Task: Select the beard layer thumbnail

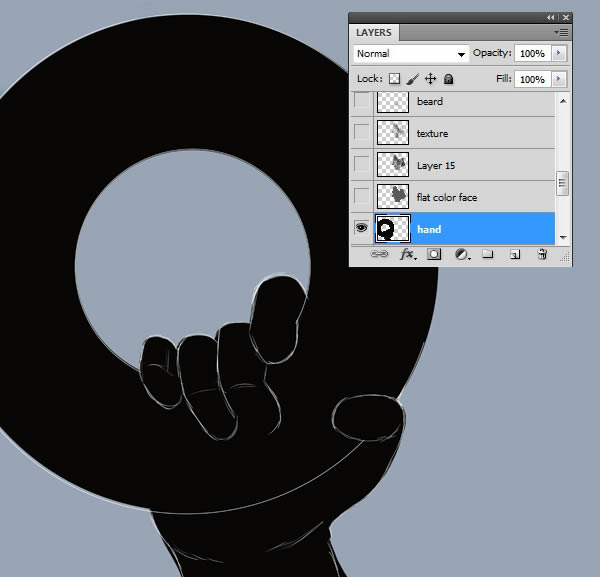Action: pos(393,102)
